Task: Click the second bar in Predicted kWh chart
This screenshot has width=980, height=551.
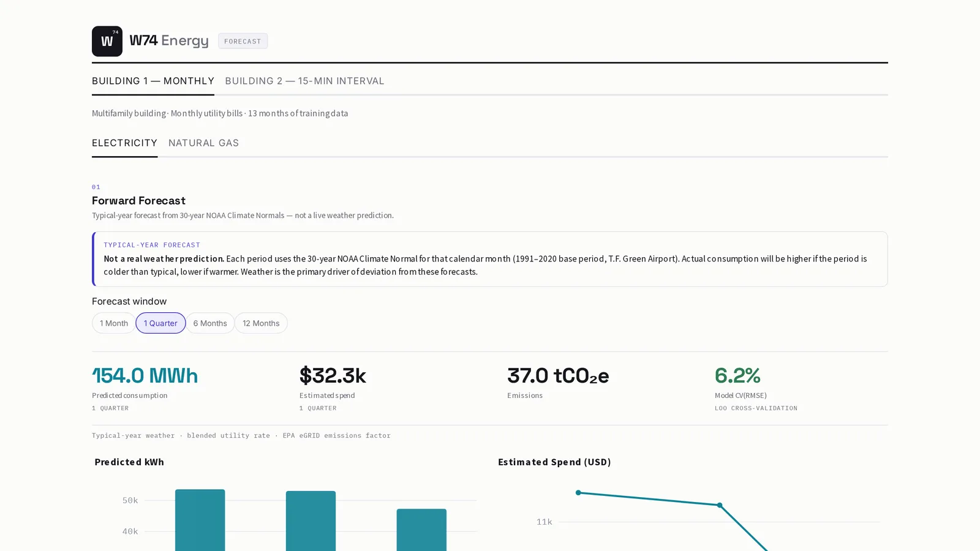Action: 311,521
